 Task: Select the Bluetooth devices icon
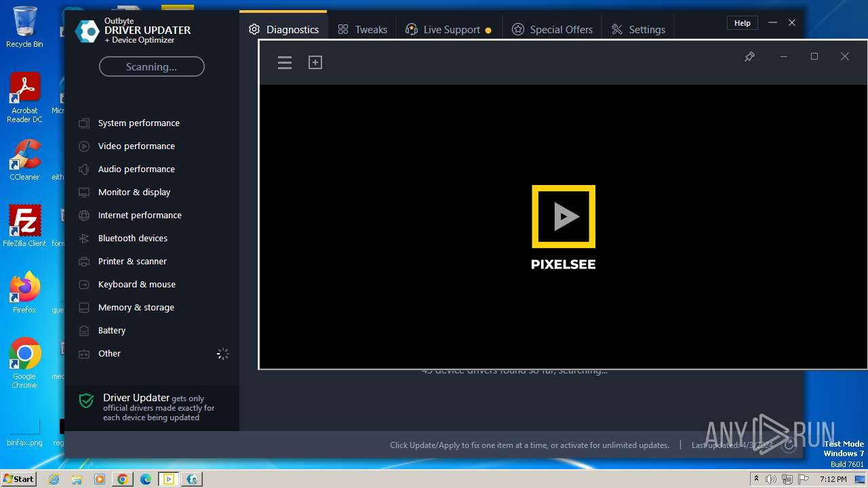84,239
